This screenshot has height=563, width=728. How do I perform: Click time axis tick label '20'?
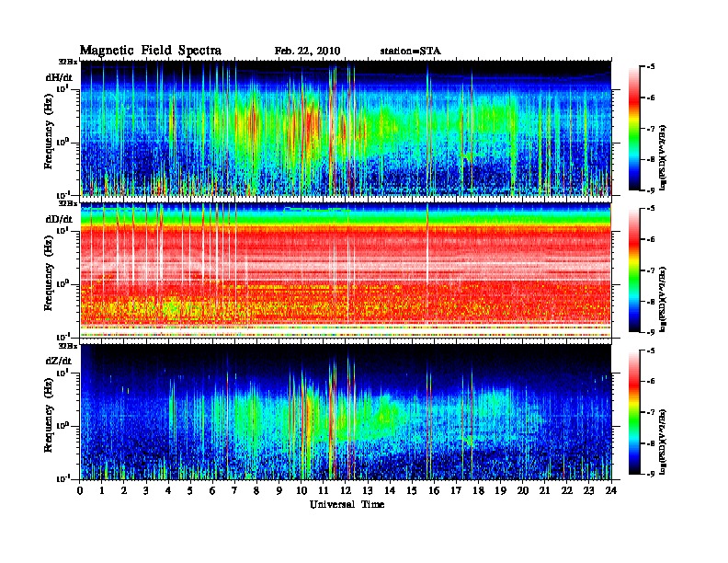coord(522,491)
